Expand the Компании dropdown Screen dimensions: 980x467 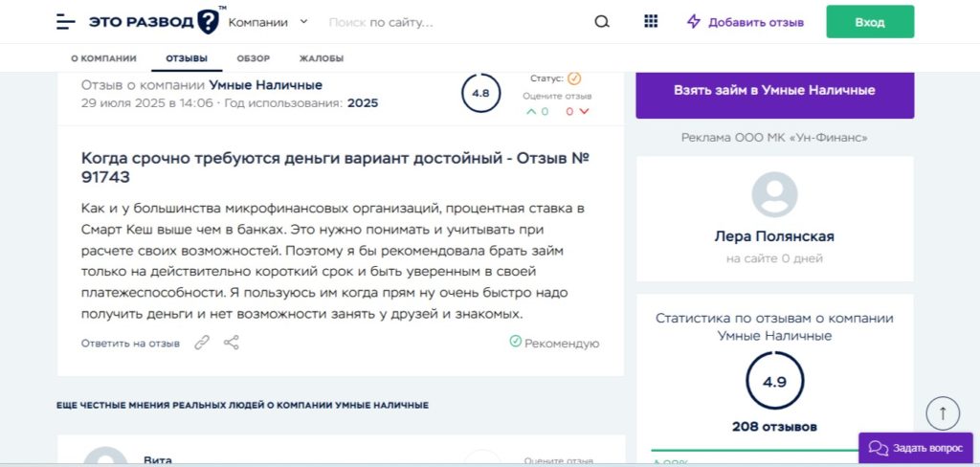click(x=268, y=23)
